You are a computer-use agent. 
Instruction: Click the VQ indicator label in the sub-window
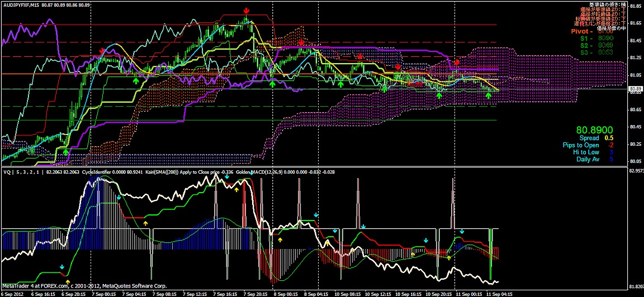pyautogui.click(x=8, y=174)
